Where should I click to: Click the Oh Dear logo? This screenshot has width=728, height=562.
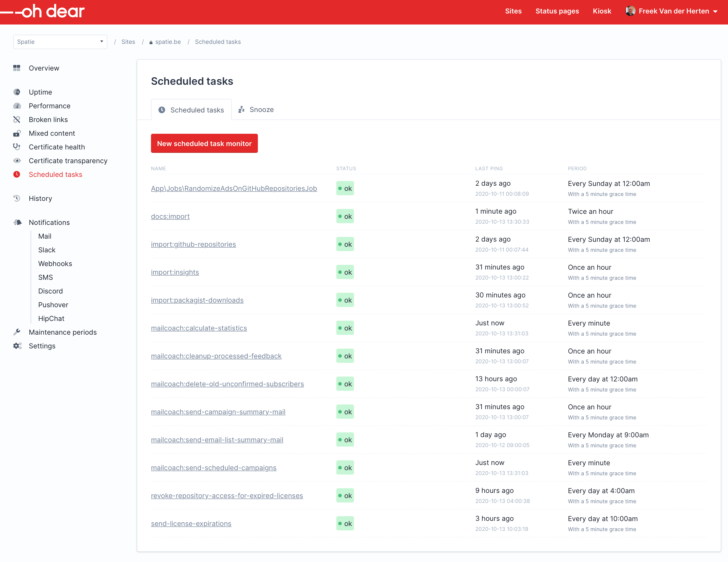pyautogui.click(x=42, y=11)
